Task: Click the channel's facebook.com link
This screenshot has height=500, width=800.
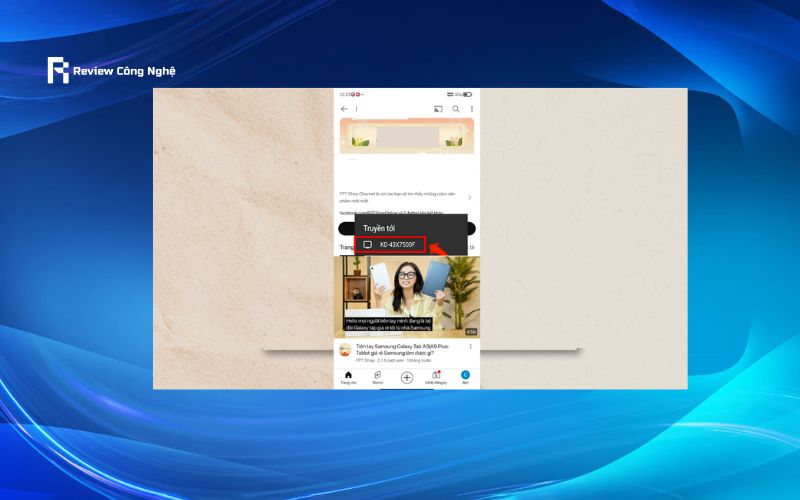Action: pyautogui.click(x=391, y=213)
